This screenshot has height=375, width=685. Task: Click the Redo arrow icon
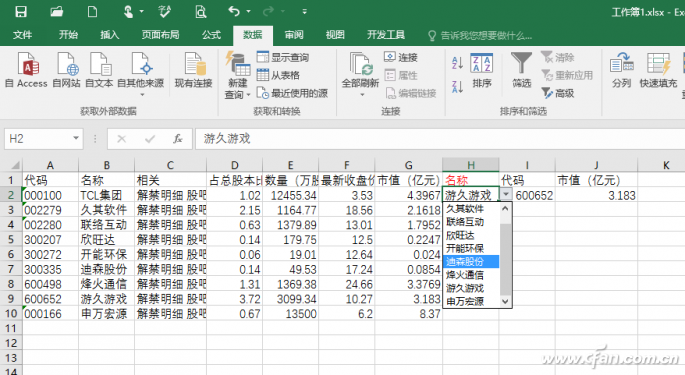click(x=269, y=11)
